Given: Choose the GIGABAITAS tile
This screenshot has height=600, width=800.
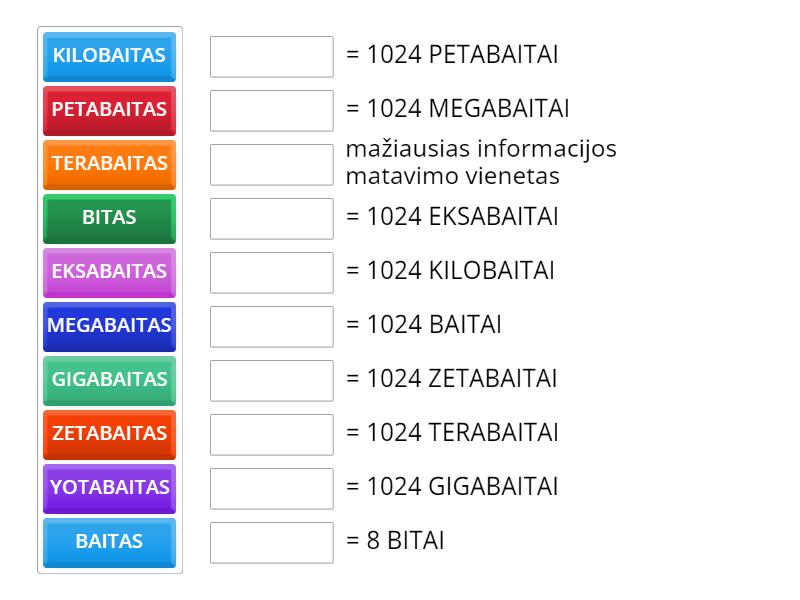Looking at the screenshot, I should click(108, 380).
